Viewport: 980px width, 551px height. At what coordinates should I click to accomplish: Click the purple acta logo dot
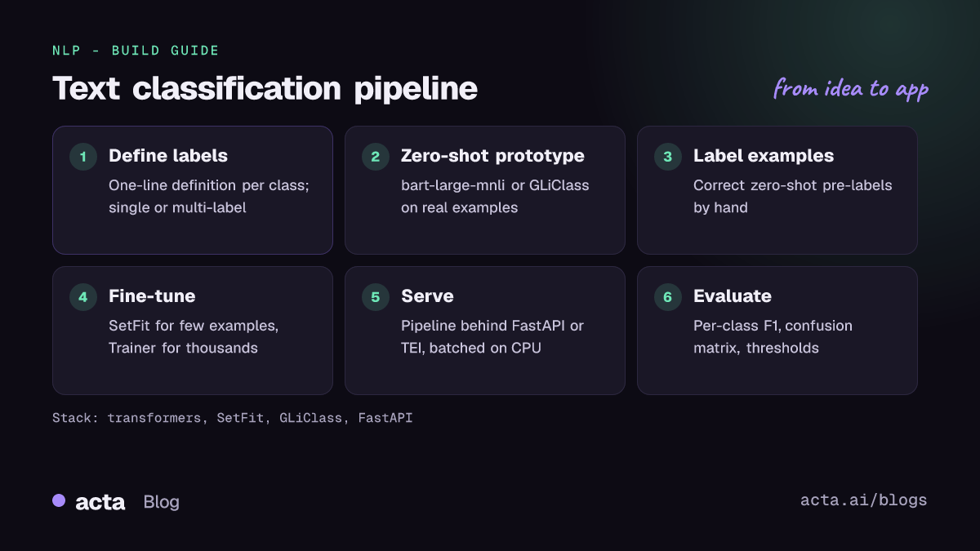(x=59, y=500)
